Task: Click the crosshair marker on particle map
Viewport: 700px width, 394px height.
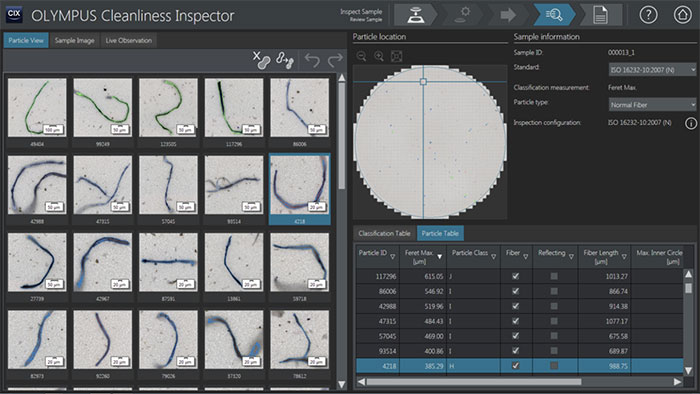Action: coord(423,82)
